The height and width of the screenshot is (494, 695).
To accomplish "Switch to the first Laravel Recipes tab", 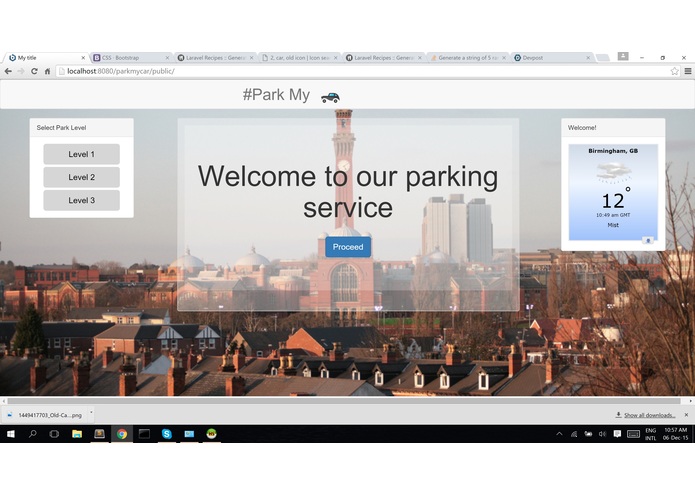I will [215, 58].
